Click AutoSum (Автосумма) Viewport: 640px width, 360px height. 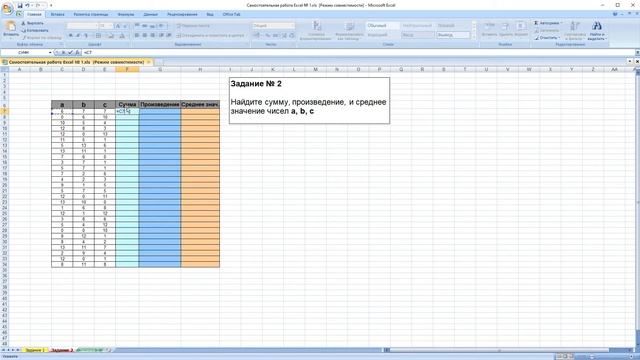pos(548,23)
